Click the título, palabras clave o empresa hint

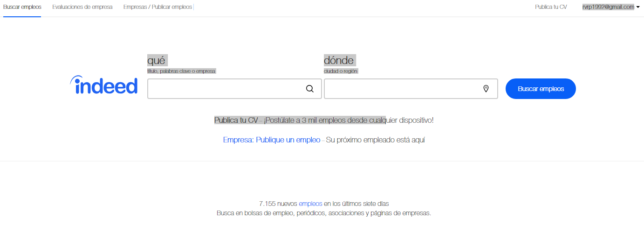click(x=181, y=71)
